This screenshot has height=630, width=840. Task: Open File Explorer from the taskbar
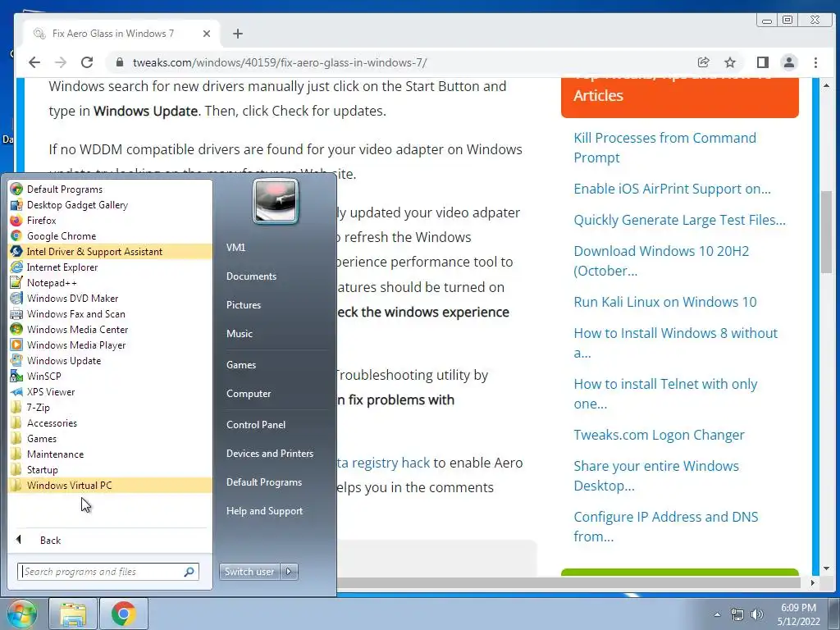pos(73,614)
